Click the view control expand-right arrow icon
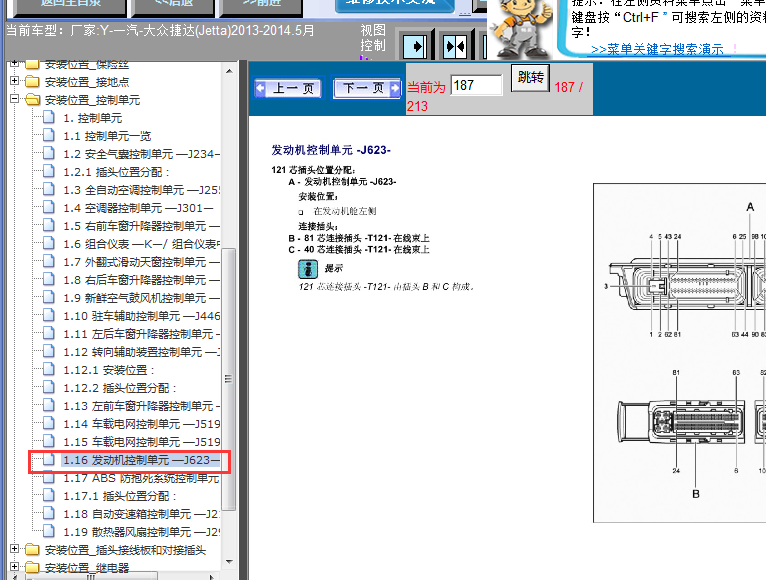This screenshot has width=766, height=580. pyautogui.click(x=415, y=47)
